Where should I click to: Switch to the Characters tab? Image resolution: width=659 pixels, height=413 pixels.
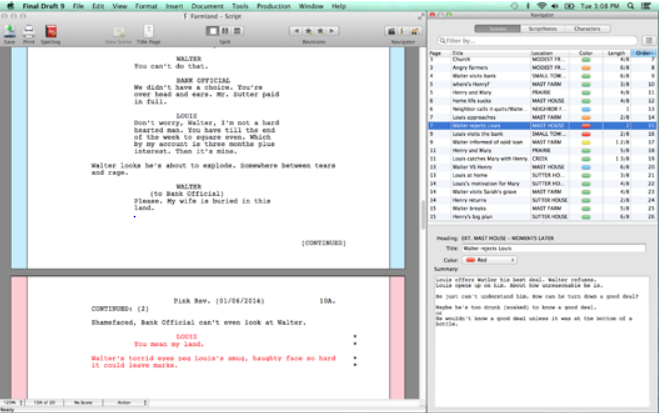click(588, 29)
